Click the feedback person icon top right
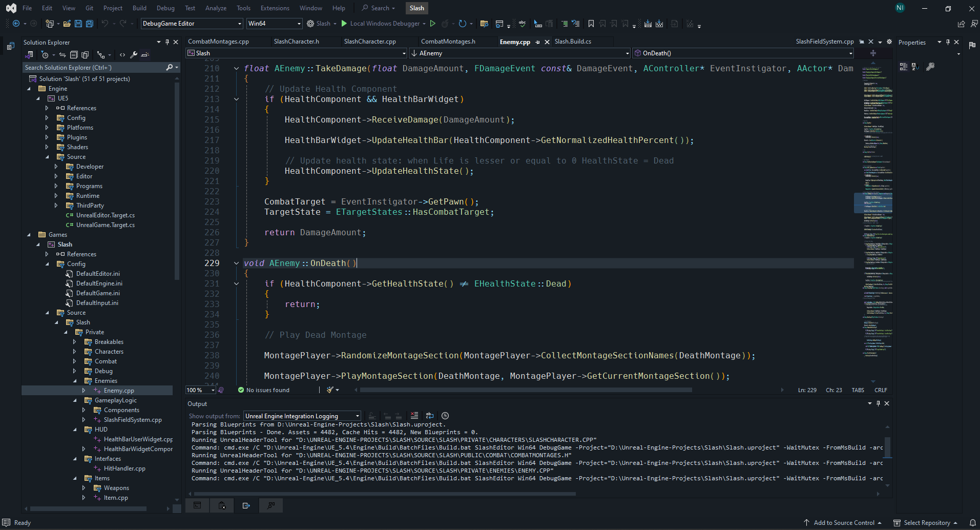Viewport: 980px width, 530px height. (974, 24)
